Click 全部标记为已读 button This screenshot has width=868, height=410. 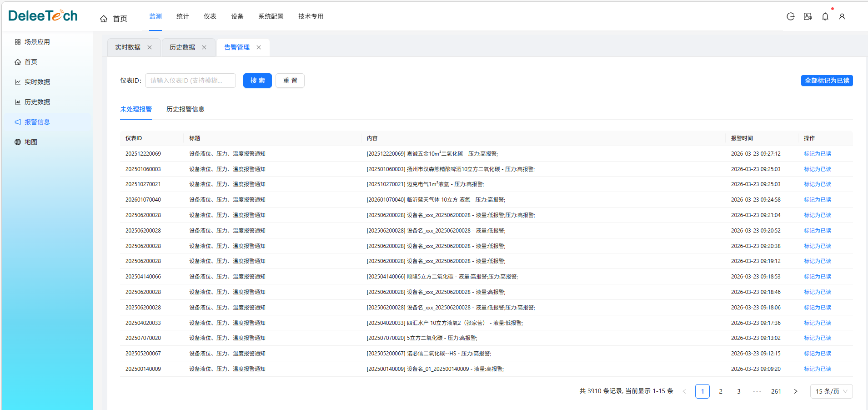point(827,81)
